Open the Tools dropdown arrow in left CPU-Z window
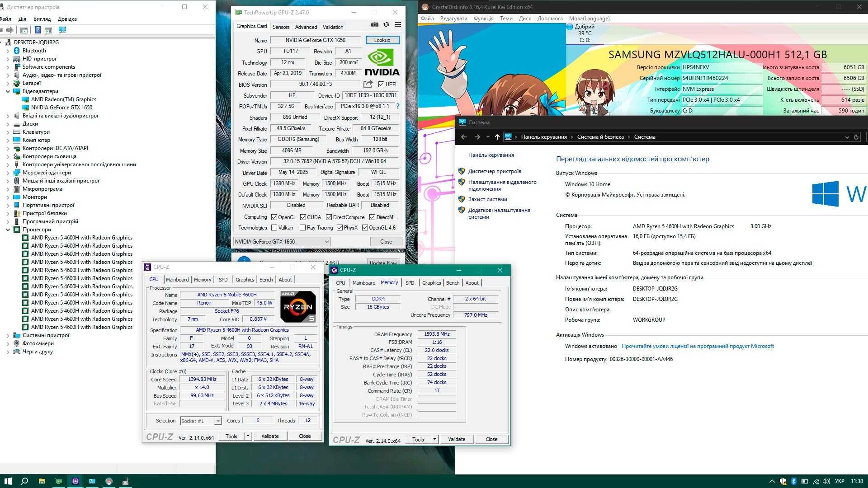 [x=248, y=436]
